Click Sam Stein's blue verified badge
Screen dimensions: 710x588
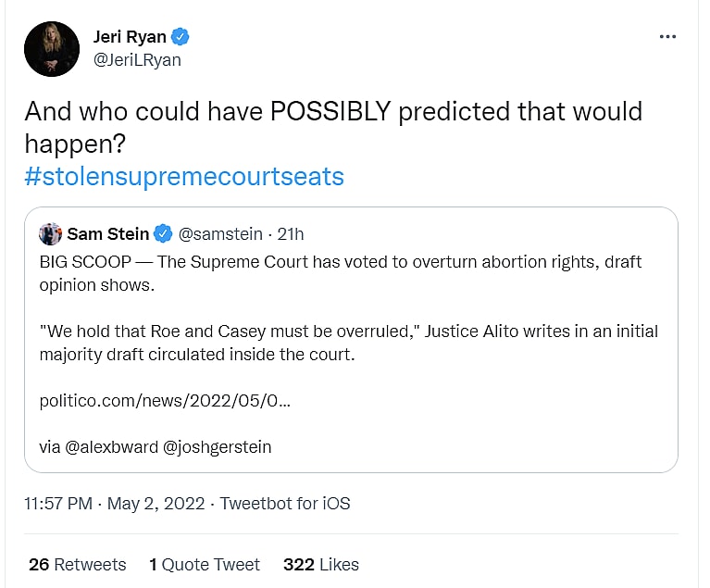coord(163,233)
